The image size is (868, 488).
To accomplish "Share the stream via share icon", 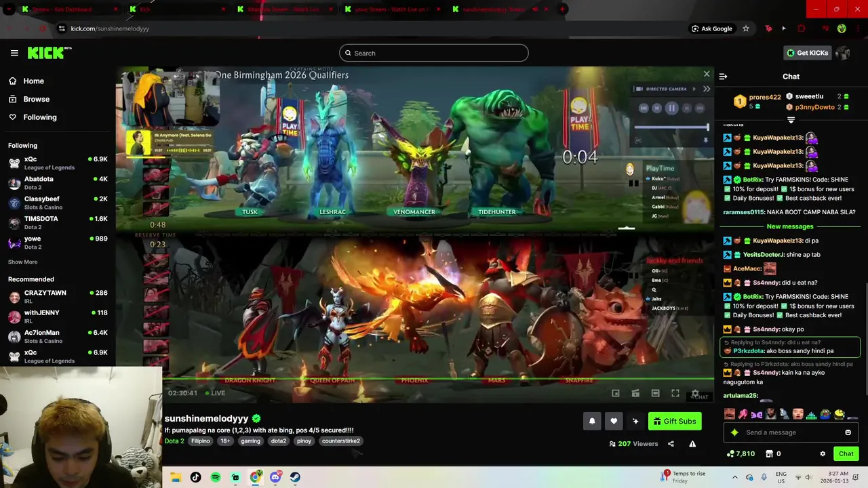I will [x=671, y=444].
